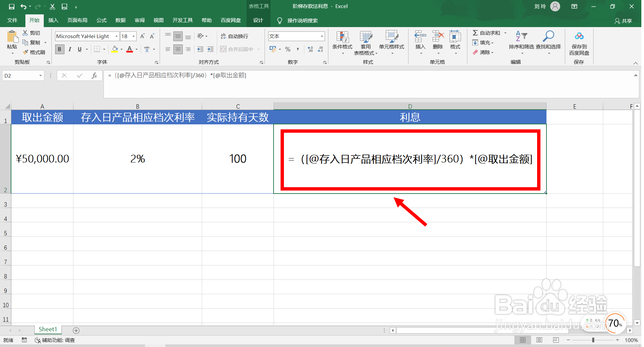Expand the fill color dropdown arrow

(x=121, y=49)
